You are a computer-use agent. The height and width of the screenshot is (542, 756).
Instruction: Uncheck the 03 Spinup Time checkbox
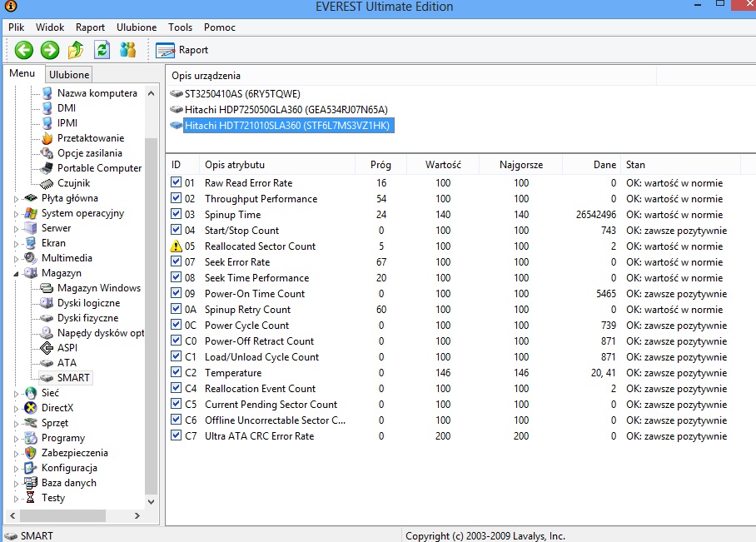(x=176, y=214)
